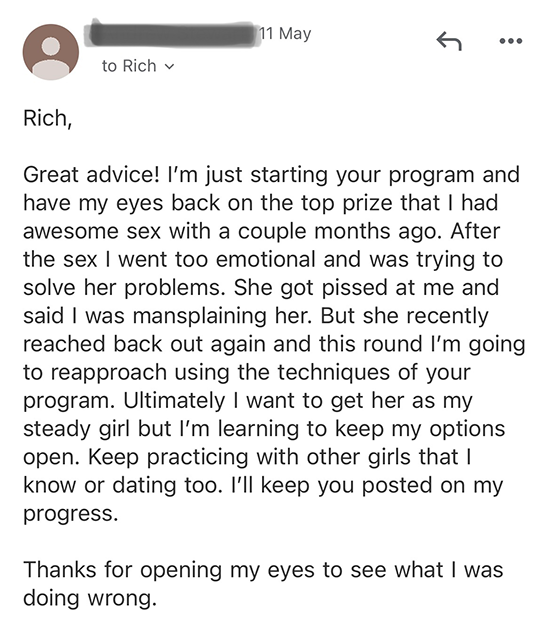Viewport: 550px width, 629px height.
Task: Open the three-dot more options menu
Action: pyautogui.click(x=511, y=41)
